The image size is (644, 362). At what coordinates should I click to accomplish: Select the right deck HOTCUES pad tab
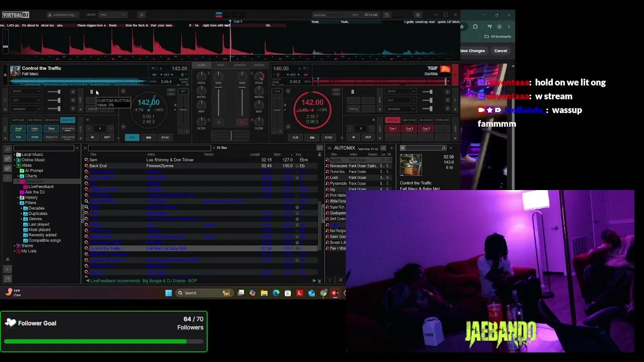392,120
